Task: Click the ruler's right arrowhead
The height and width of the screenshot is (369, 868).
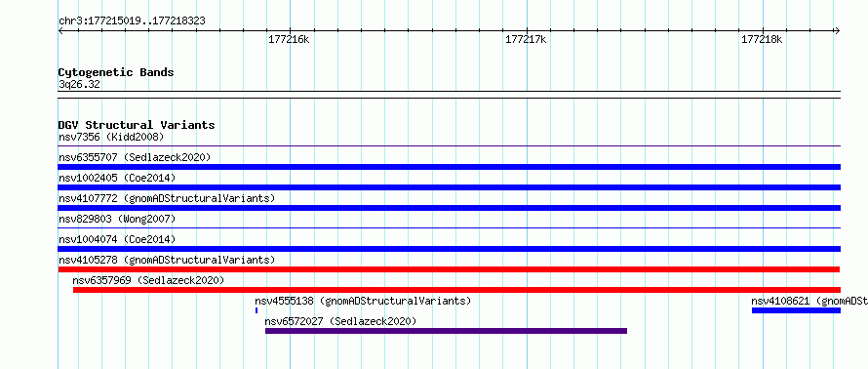Action: coord(837,30)
